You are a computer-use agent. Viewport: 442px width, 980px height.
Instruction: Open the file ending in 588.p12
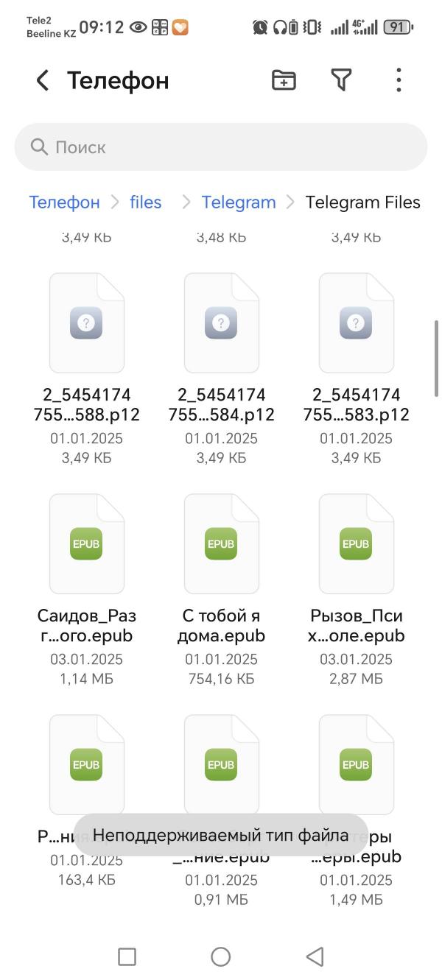pyautogui.click(x=87, y=323)
